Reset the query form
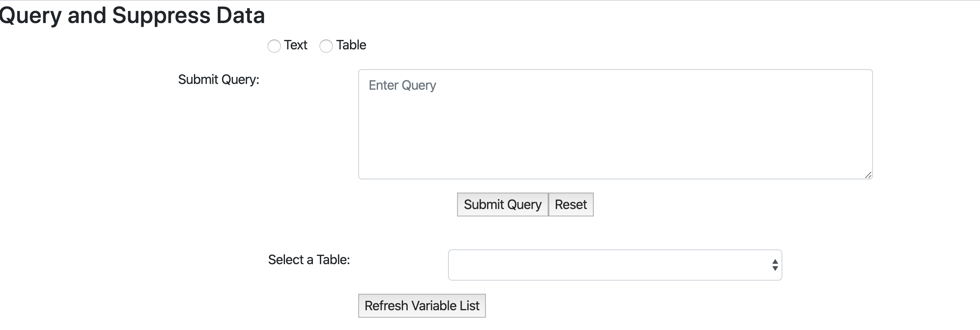 point(571,205)
